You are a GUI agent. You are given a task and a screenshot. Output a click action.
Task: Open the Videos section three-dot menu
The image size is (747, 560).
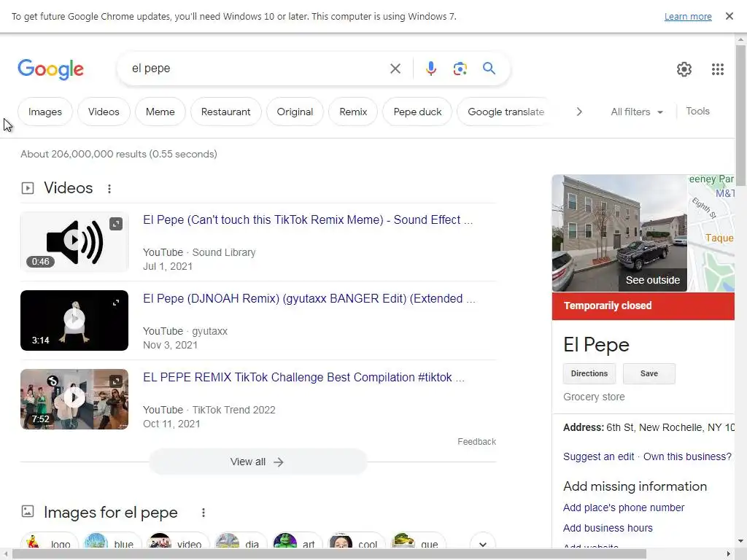coord(109,189)
